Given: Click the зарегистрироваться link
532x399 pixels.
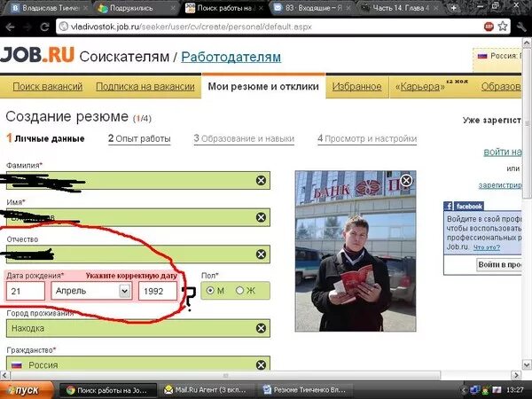Looking at the screenshot, I should pyautogui.click(x=500, y=185).
